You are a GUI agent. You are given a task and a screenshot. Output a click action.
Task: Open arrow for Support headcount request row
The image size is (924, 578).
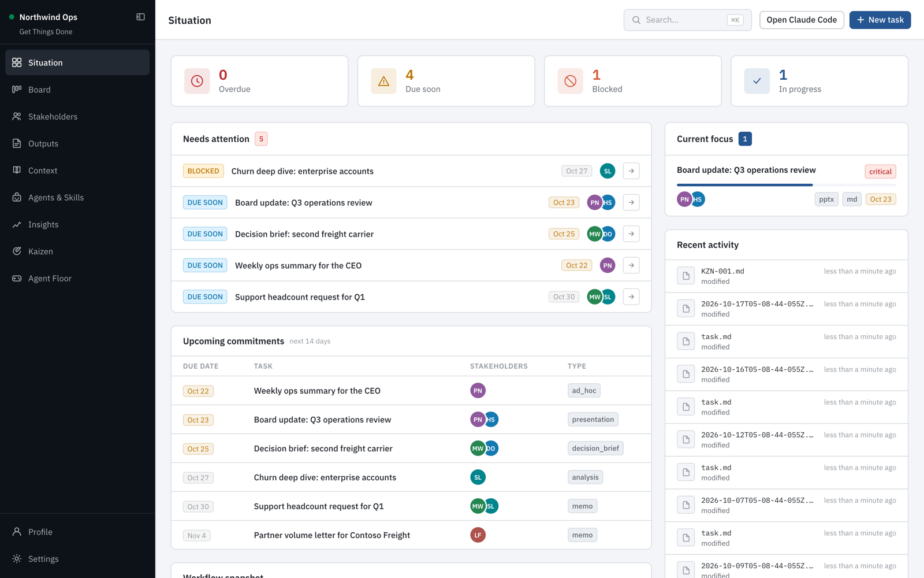[631, 297]
